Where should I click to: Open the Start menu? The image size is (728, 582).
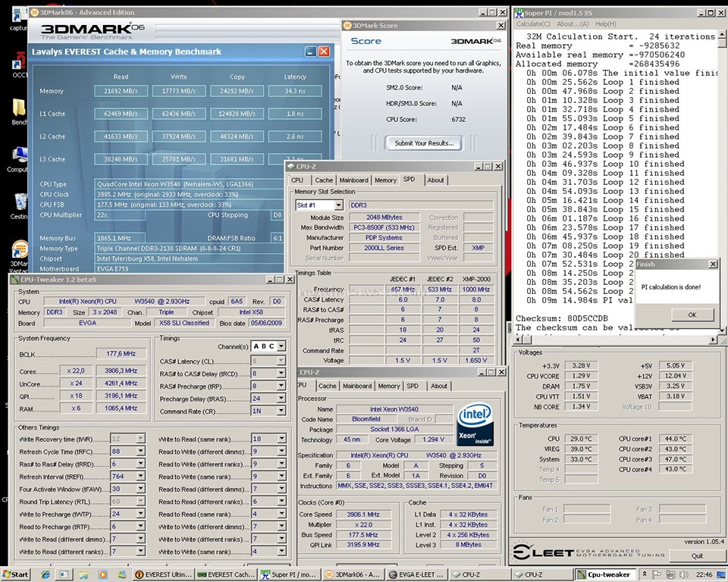(x=15, y=574)
